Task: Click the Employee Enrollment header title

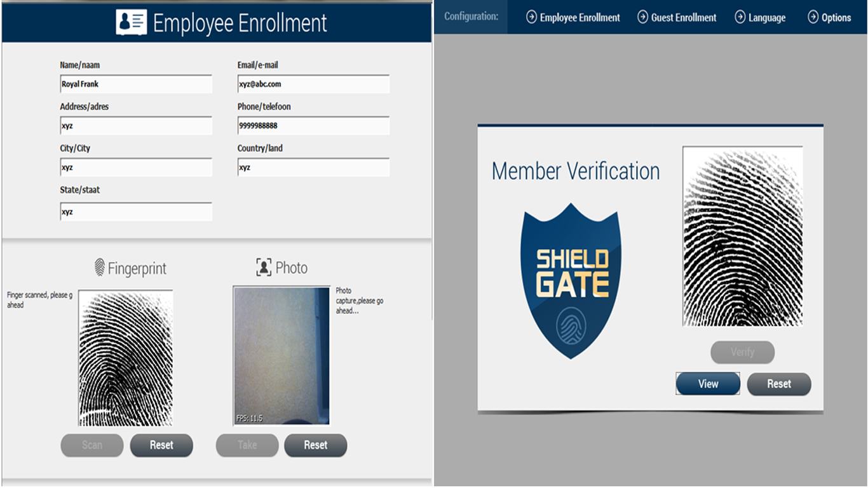Action: (x=240, y=23)
